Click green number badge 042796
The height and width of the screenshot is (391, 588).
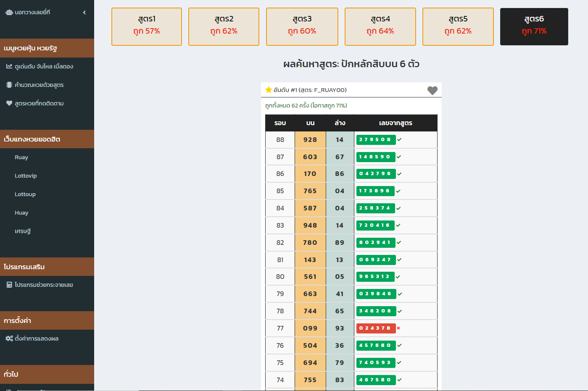coord(376,174)
